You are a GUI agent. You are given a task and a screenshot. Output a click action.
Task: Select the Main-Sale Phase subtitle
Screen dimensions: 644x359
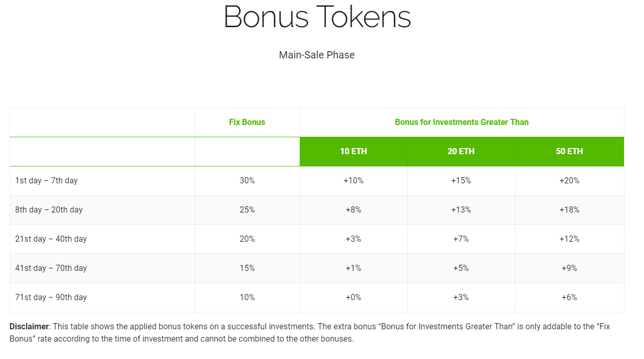pyautogui.click(x=317, y=55)
